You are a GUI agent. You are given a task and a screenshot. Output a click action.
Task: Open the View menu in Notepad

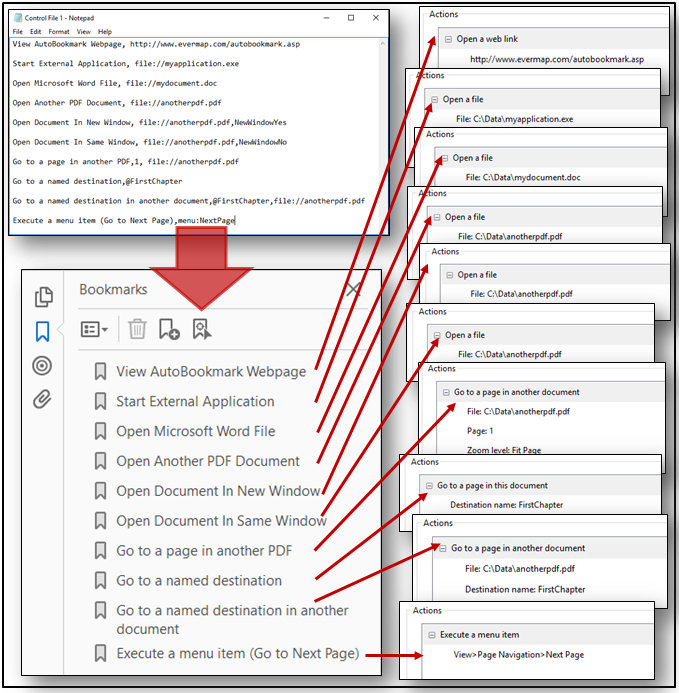(84, 32)
